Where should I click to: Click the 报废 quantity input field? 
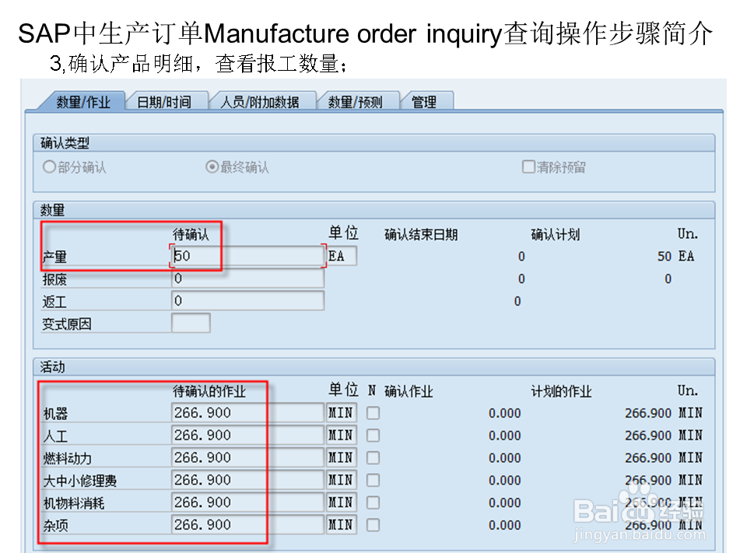point(247,278)
